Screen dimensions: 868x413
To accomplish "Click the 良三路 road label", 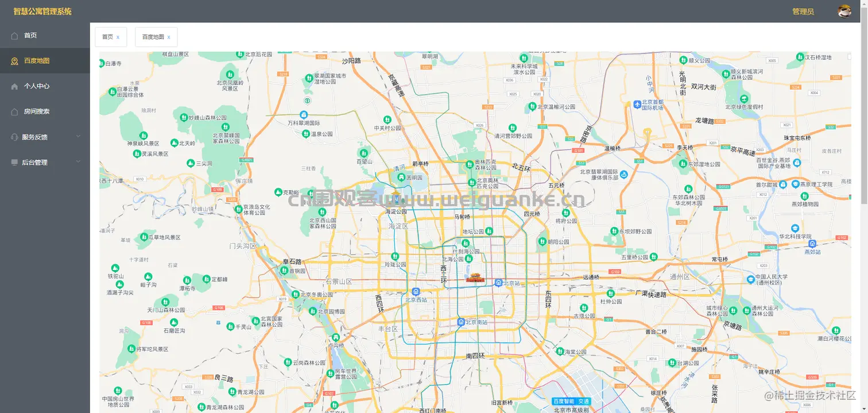I will pos(224,379).
